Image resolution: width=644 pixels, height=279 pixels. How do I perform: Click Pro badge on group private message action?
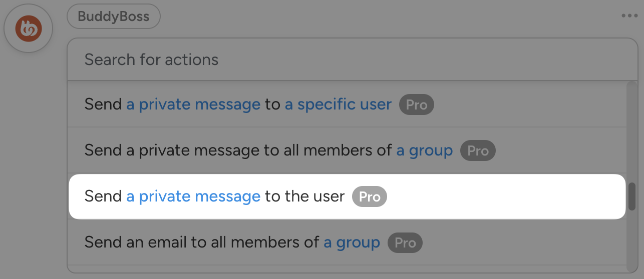[x=478, y=150]
